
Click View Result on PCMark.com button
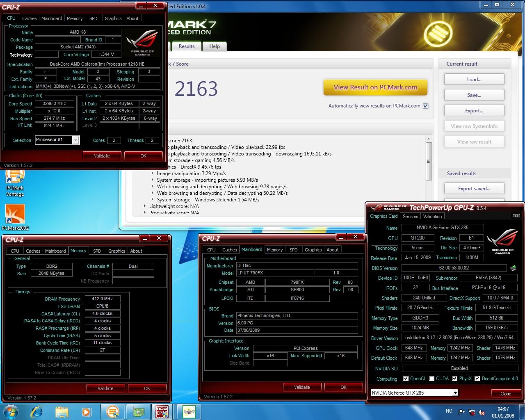click(x=375, y=87)
